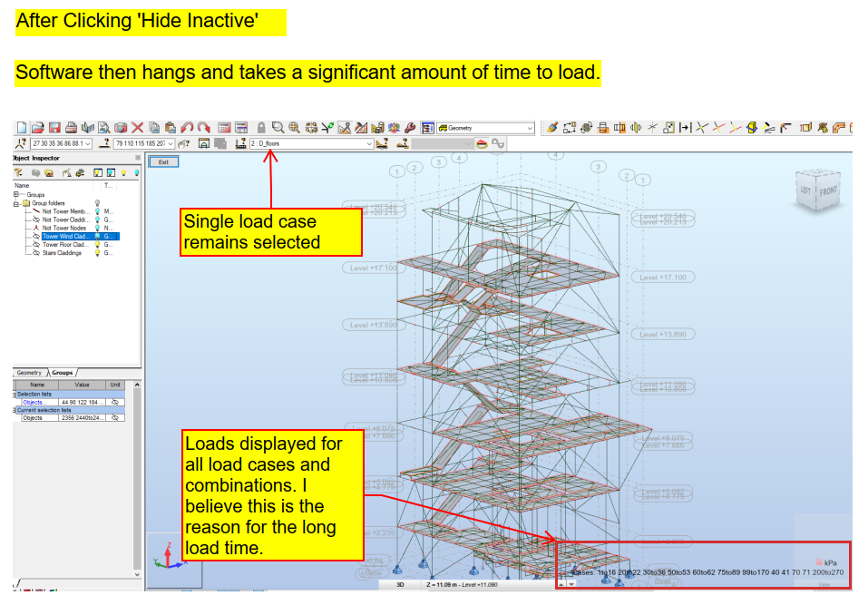
Task: Delete selection with the red X icon
Action: (138, 127)
